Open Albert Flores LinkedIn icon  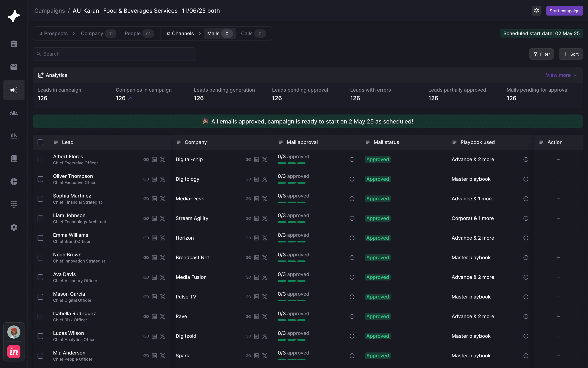point(154,159)
